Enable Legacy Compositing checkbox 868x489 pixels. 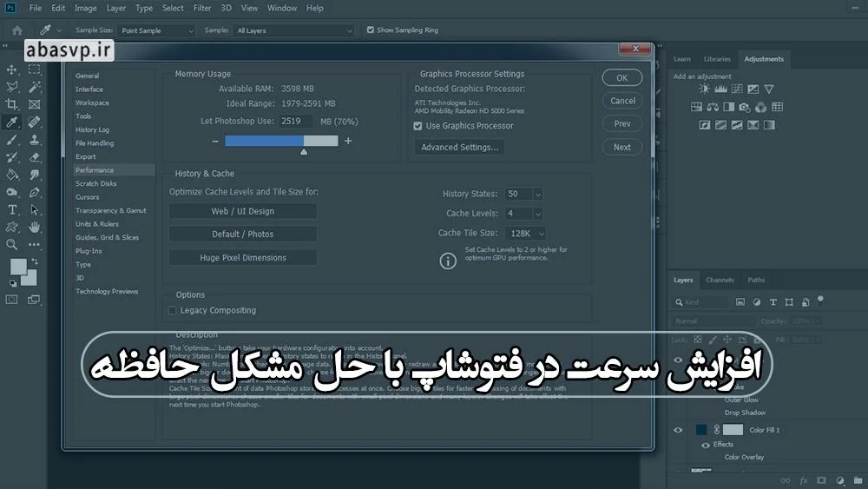tap(172, 311)
